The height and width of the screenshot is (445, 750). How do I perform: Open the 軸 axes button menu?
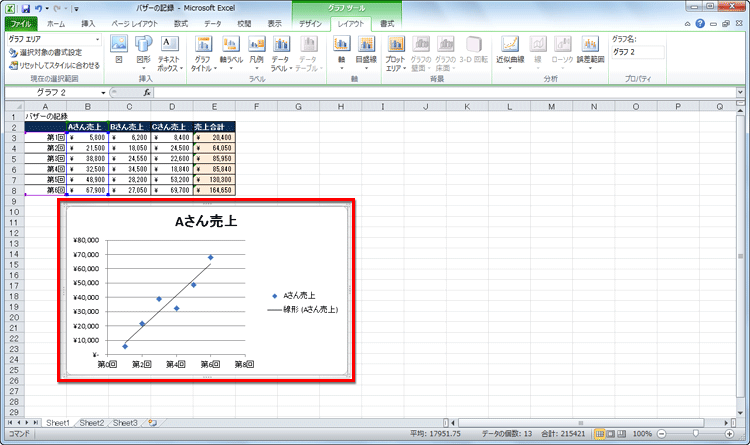(342, 53)
